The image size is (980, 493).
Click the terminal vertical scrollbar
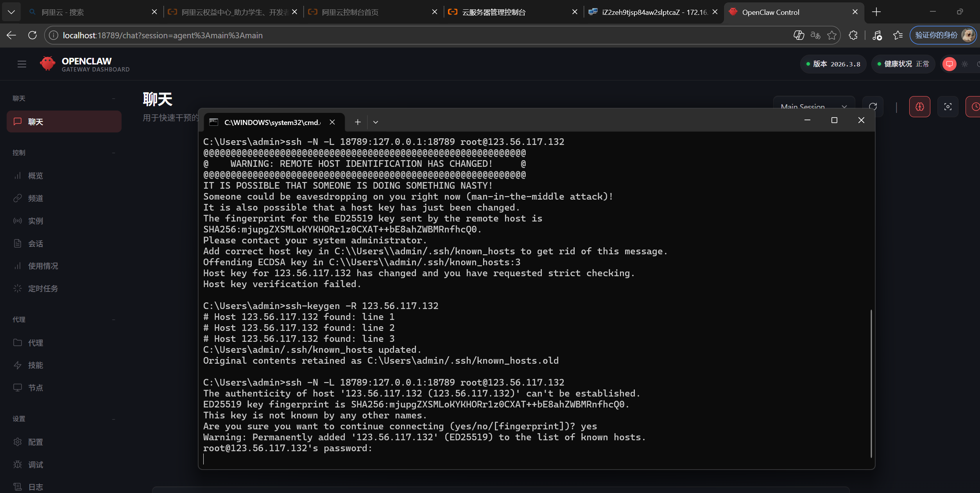(871, 383)
